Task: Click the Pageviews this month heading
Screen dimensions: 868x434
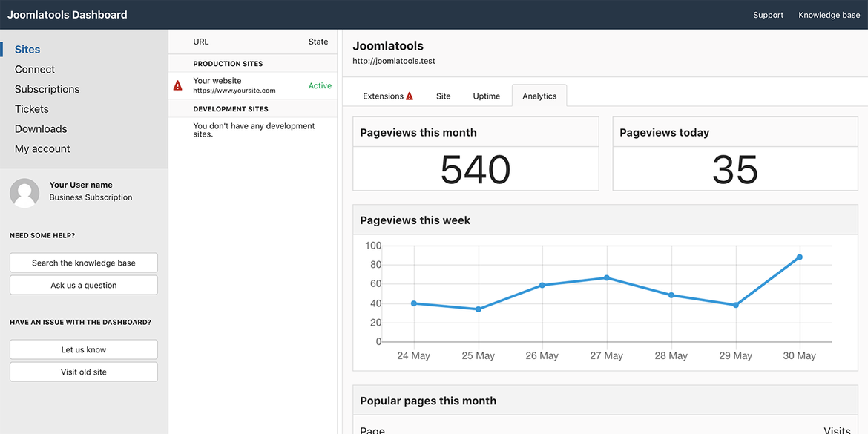Action: (418, 133)
